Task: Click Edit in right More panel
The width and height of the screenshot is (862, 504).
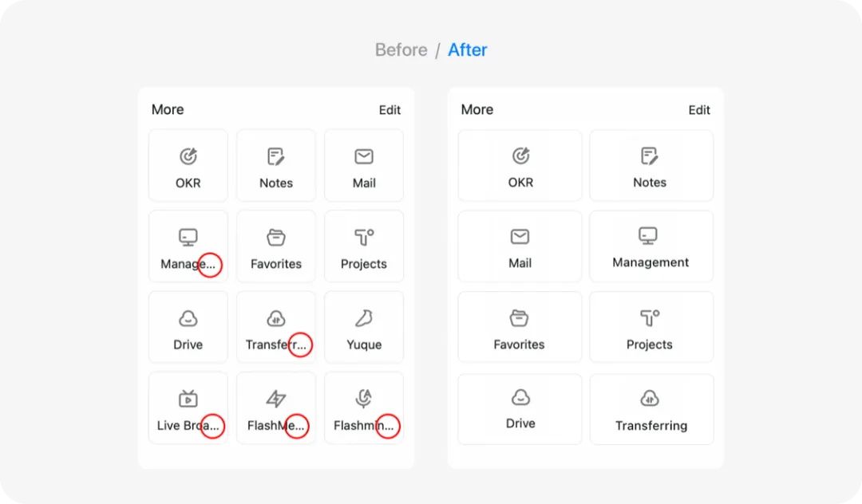Action: point(699,110)
